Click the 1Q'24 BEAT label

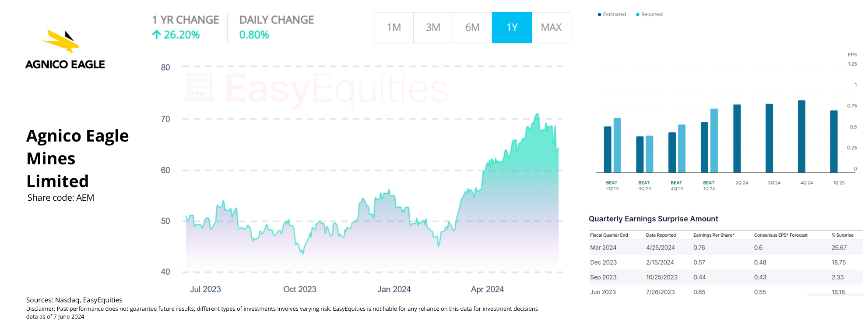pos(709,183)
